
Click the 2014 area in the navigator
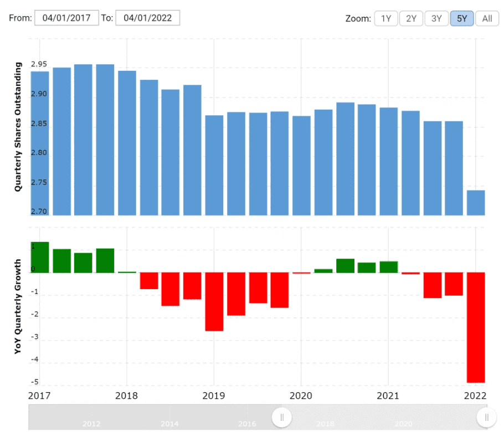tap(169, 424)
